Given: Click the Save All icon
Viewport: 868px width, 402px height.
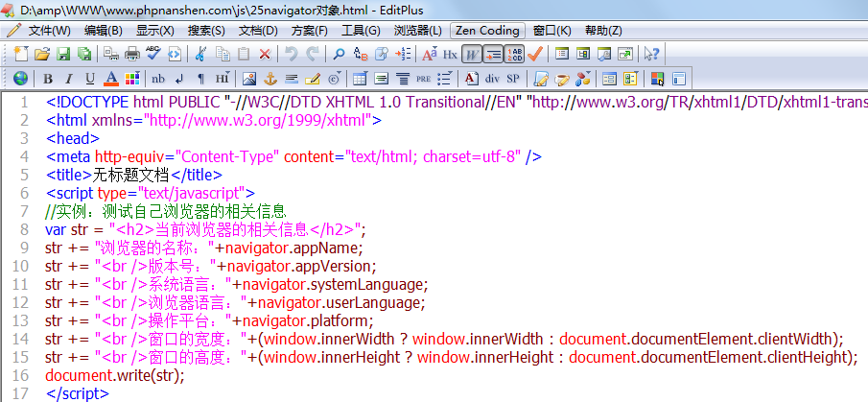Looking at the screenshot, I should pos(84,54).
